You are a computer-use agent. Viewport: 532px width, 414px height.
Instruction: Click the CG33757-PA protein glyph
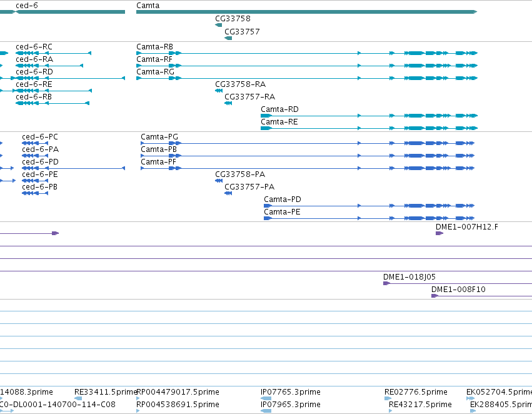(228, 193)
